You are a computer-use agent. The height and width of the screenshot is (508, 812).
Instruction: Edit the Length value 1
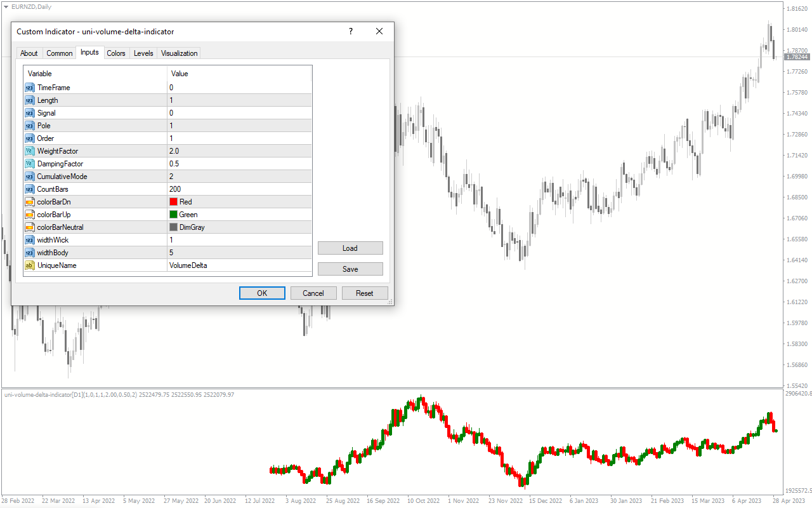coord(239,100)
